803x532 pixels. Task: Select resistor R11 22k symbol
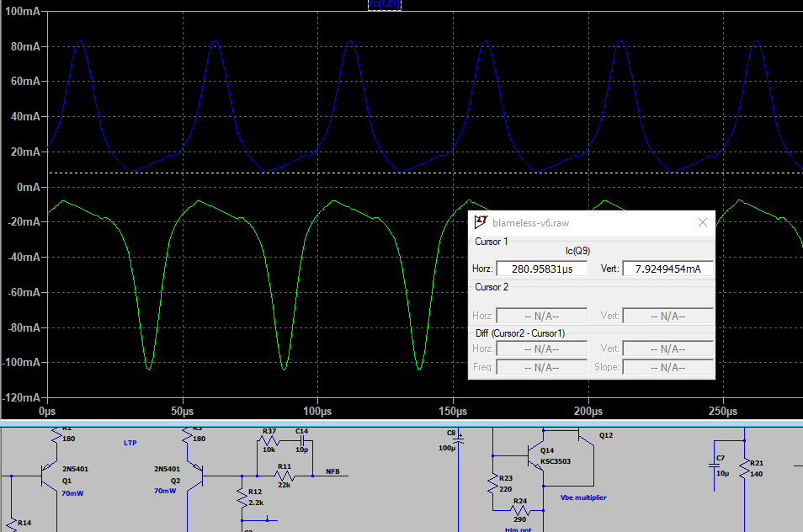click(x=285, y=476)
